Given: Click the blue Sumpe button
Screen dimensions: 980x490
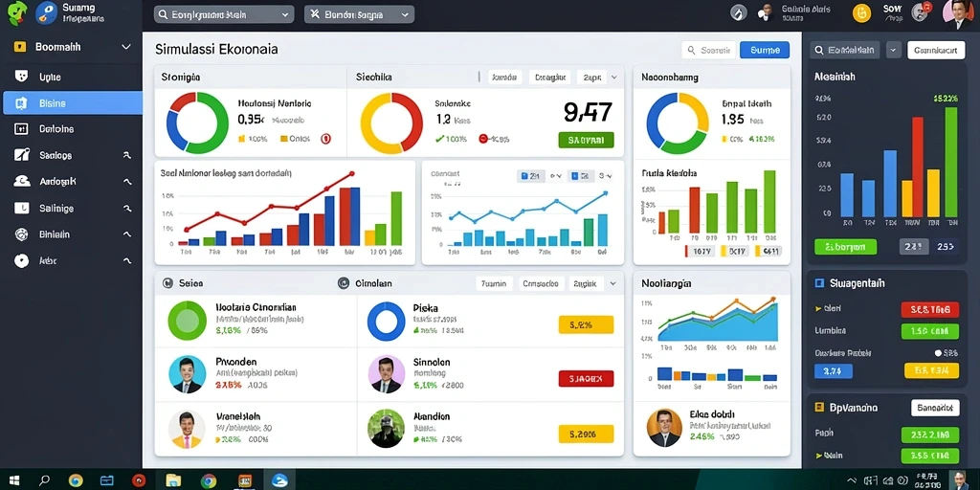Looking at the screenshot, I should point(765,50).
